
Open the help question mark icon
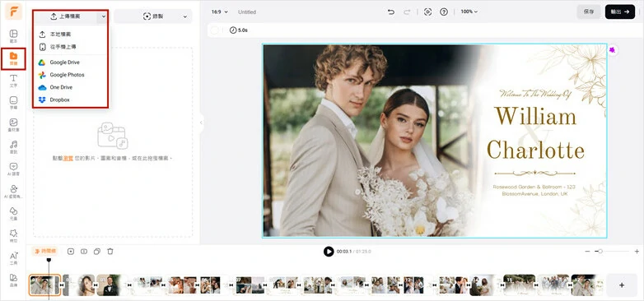(444, 12)
